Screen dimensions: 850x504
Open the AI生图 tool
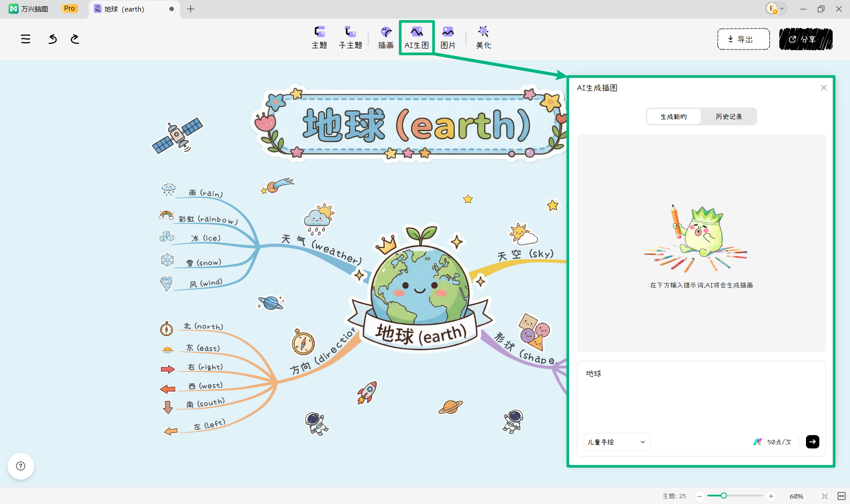pos(417,37)
